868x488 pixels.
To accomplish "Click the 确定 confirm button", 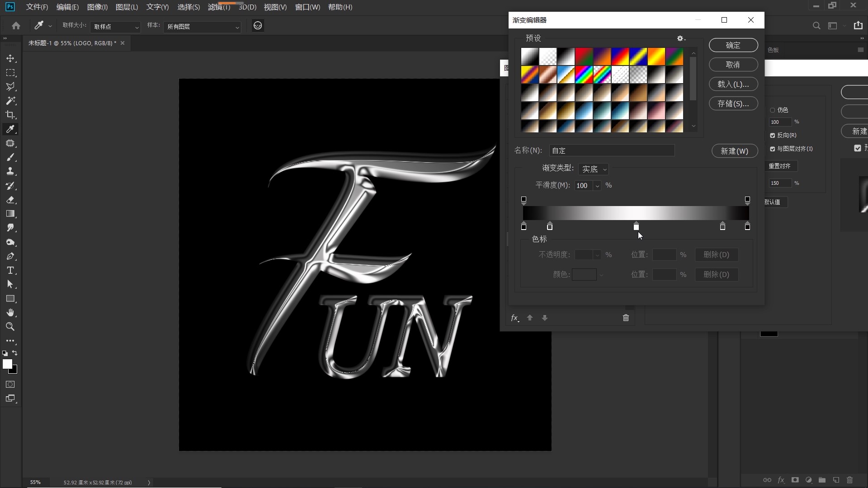I will [x=733, y=45].
